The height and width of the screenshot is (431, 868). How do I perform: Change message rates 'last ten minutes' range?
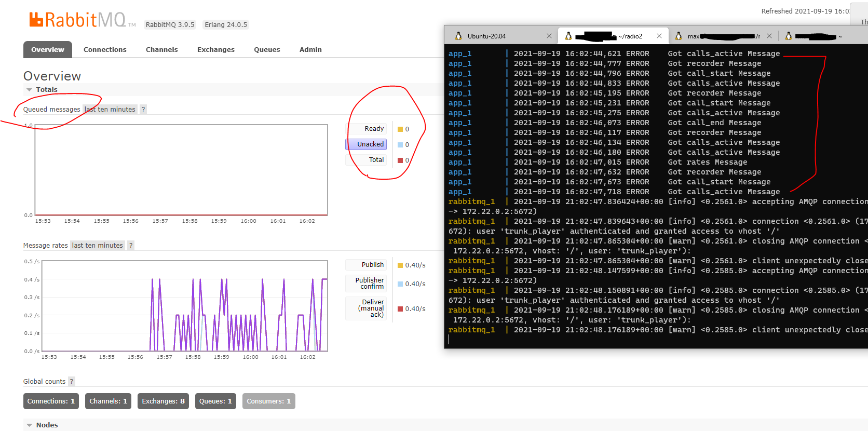pyautogui.click(x=98, y=245)
